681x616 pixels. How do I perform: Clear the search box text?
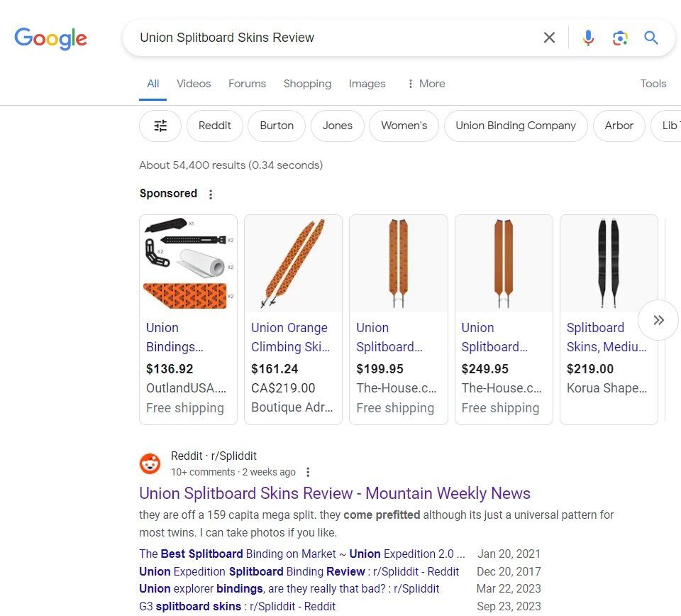point(549,38)
